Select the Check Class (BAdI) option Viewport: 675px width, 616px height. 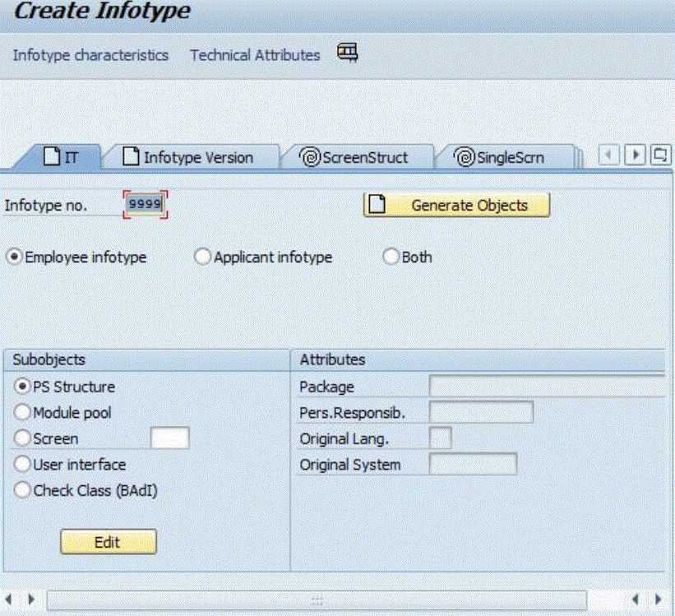[22, 490]
